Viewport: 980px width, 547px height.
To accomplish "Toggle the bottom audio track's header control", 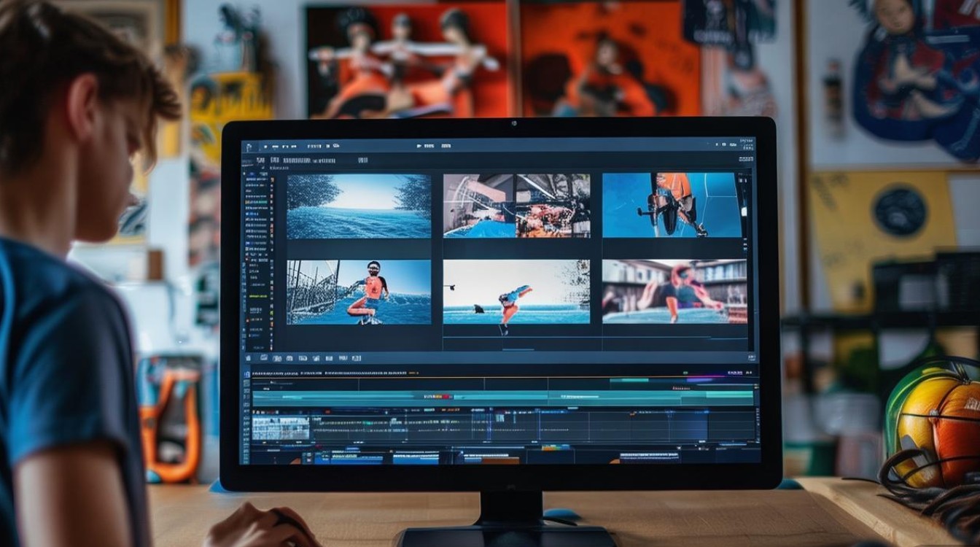I will pyautogui.click(x=247, y=458).
